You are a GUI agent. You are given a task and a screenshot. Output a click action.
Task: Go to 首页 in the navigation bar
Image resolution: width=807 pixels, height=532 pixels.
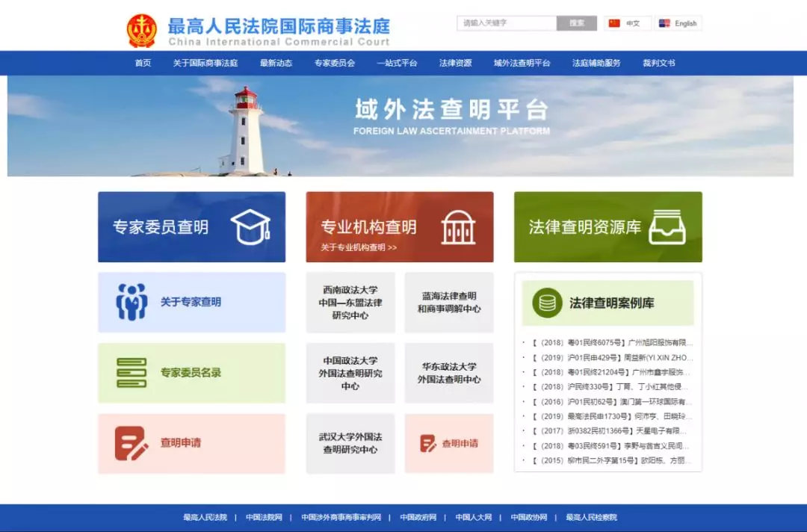pos(143,64)
